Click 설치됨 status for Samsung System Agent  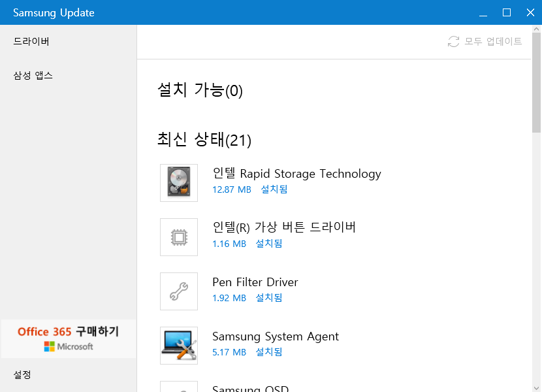[x=268, y=352]
